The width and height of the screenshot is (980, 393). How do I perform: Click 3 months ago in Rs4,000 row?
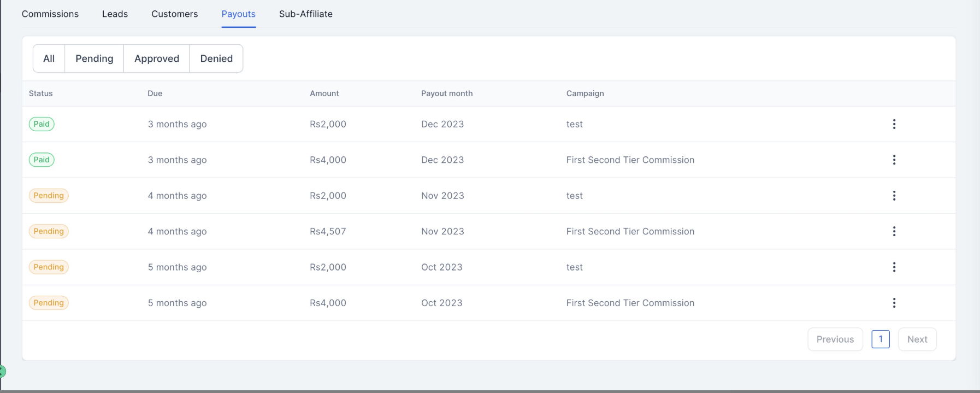click(178, 160)
